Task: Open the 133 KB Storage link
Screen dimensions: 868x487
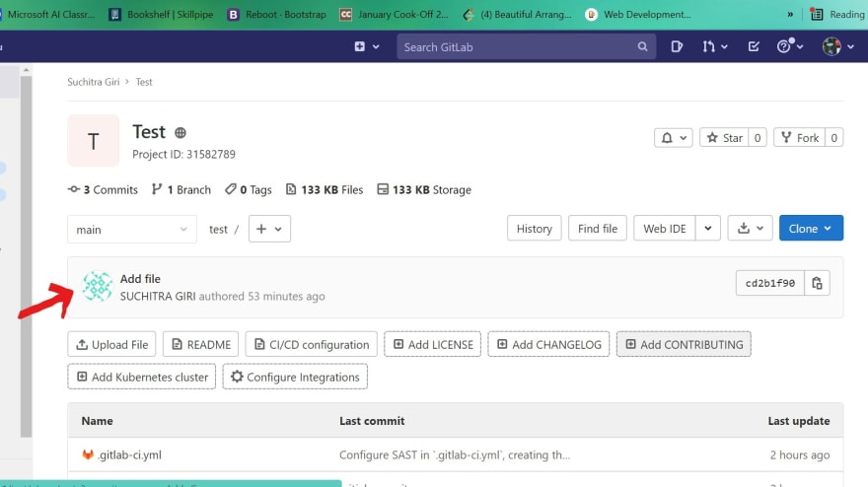Action: tap(424, 190)
